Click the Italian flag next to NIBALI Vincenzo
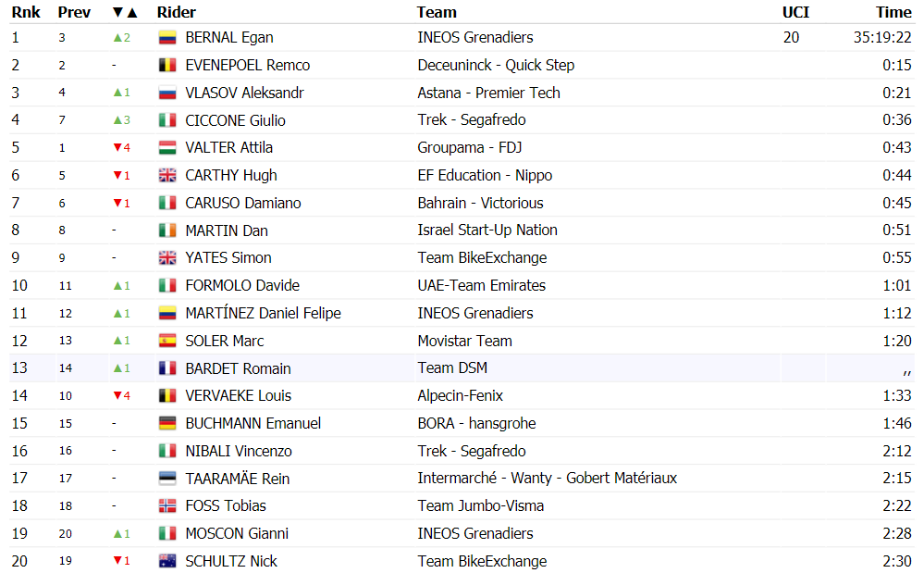This screenshot has width=924, height=573. coord(167,451)
